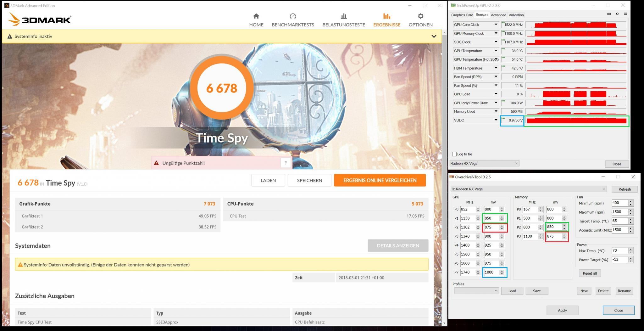Viewport: 644px width, 331px height.
Task: Load the selected OverdriveNTool profile
Action: [512, 291]
